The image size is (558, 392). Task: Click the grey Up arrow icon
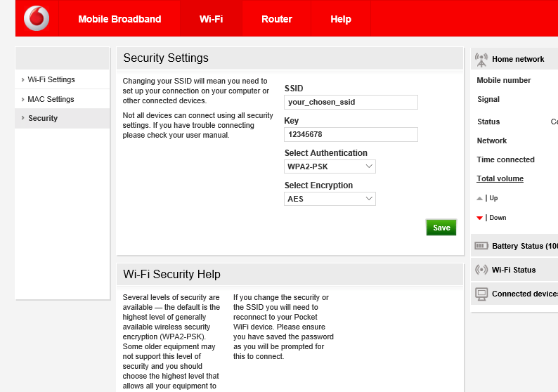pos(480,198)
